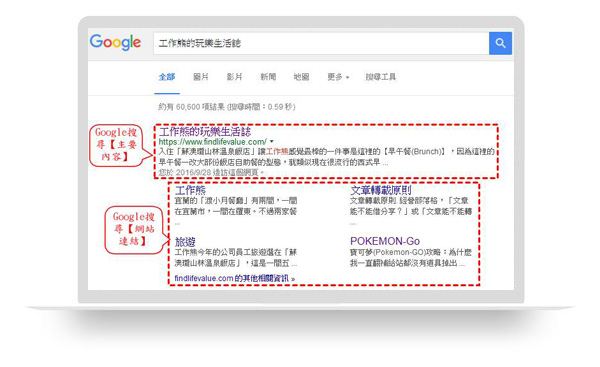Screen dimensions: 600x367
Task: Click the blue search magnifier button
Action: (x=500, y=43)
